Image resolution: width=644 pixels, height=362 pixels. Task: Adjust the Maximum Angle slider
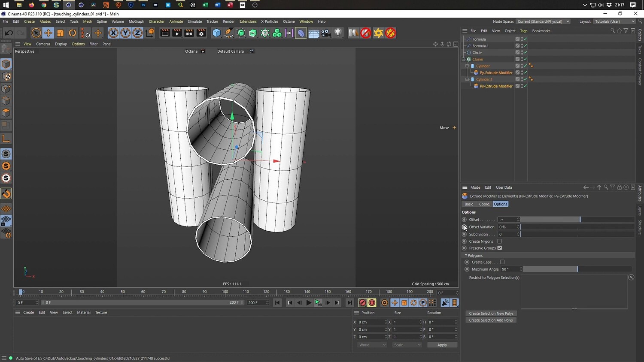pyautogui.click(x=577, y=269)
